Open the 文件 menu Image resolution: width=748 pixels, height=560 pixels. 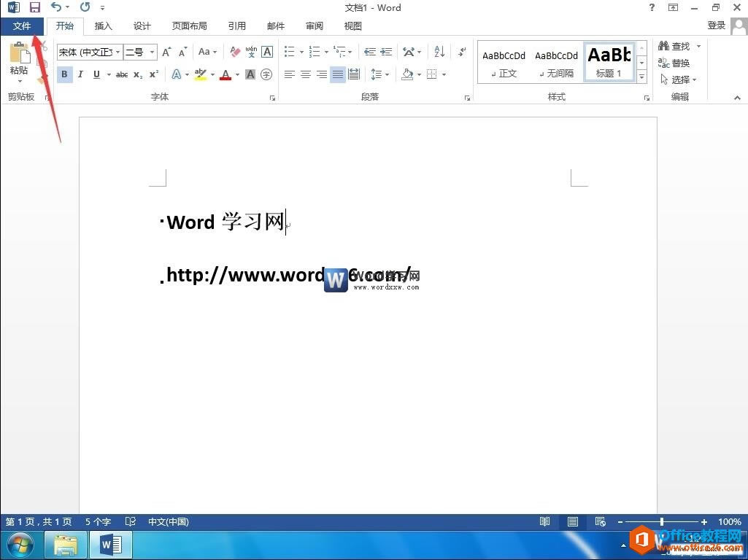(x=22, y=26)
